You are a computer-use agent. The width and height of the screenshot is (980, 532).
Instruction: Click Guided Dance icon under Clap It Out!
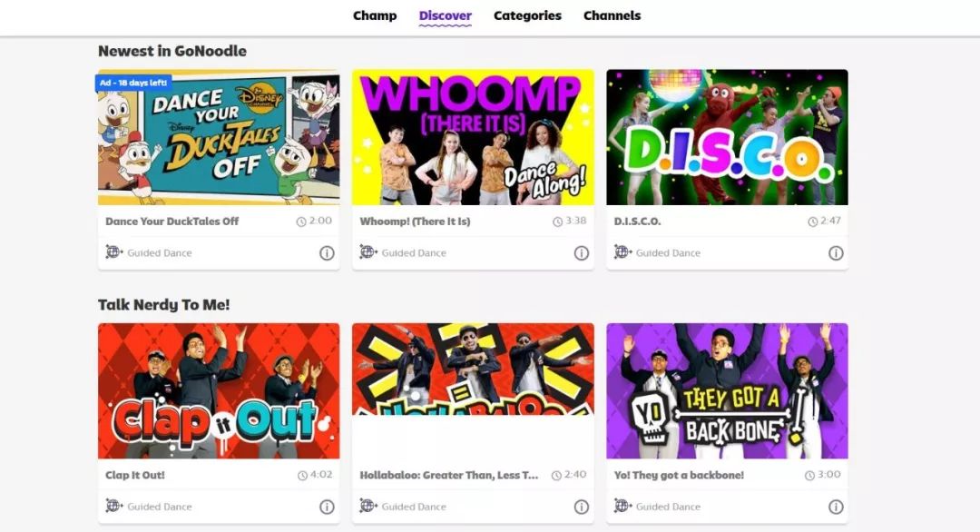tap(114, 506)
